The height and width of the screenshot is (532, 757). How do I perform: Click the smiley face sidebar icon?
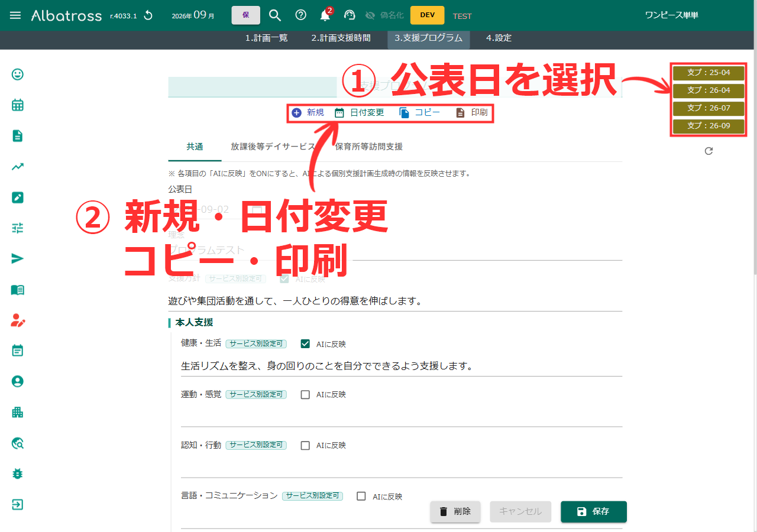click(x=18, y=74)
